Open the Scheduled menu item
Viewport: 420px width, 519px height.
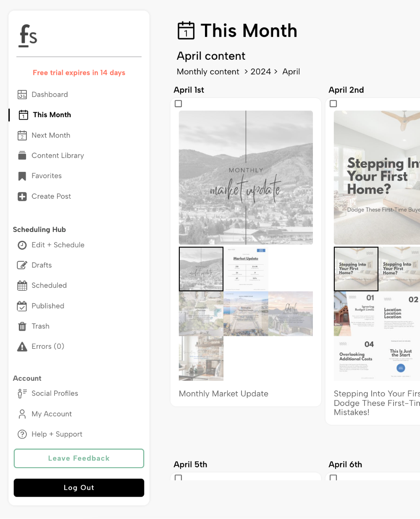click(49, 285)
